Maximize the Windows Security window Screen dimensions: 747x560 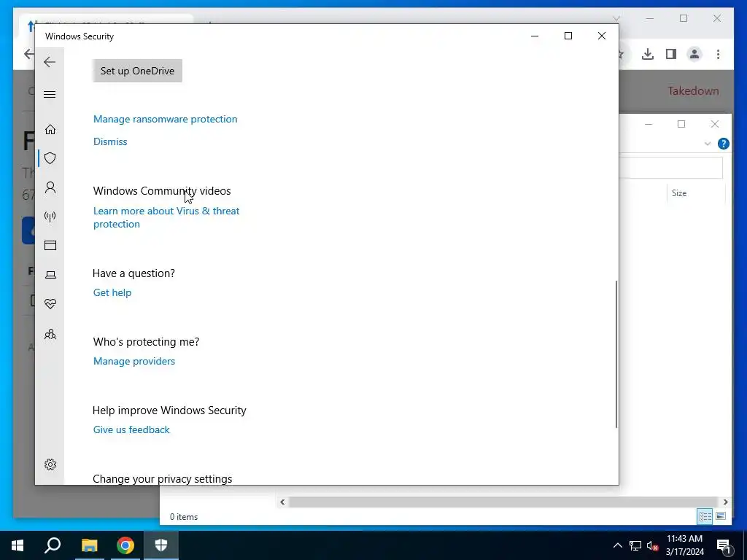pyautogui.click(x=568, y=36)
